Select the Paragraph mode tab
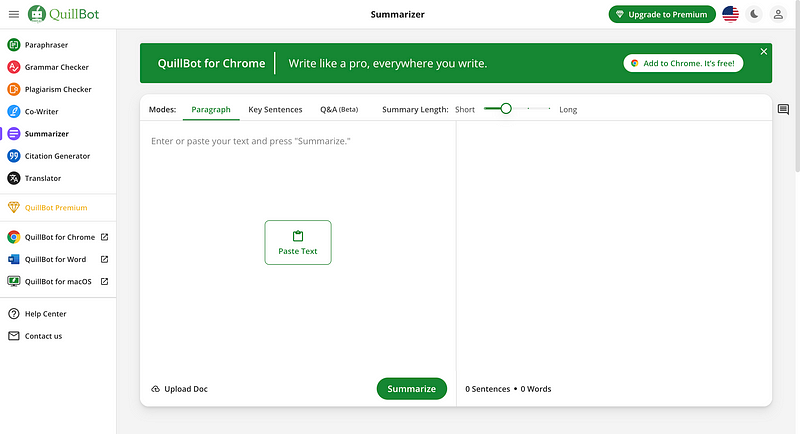 [211, 110]
